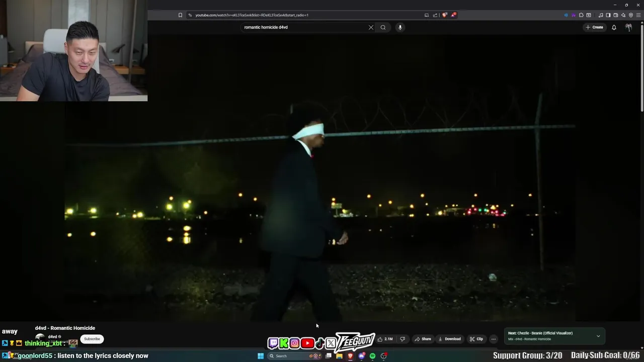
Task: Click the bookmark icon in the address bar
Action: coord(180,15)
